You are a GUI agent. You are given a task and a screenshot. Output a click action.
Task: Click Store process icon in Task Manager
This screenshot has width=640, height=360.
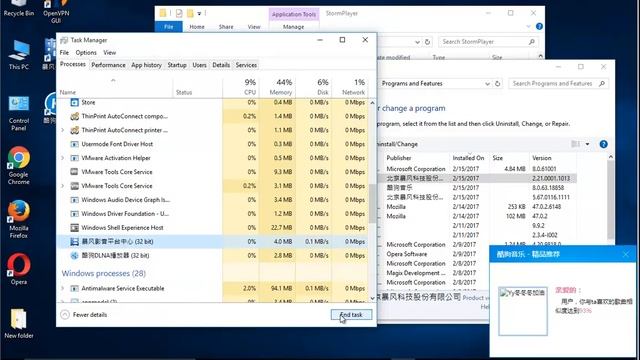click(x=74, y=102)
